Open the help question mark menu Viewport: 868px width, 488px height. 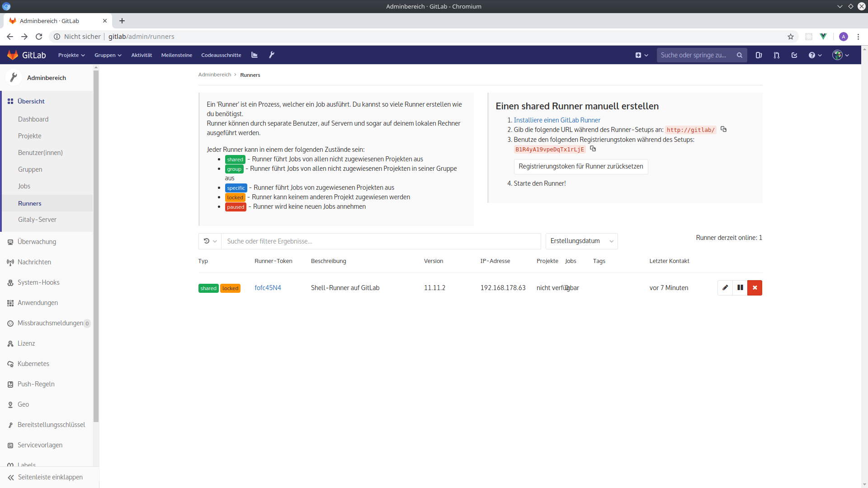[x=814, y=55]
